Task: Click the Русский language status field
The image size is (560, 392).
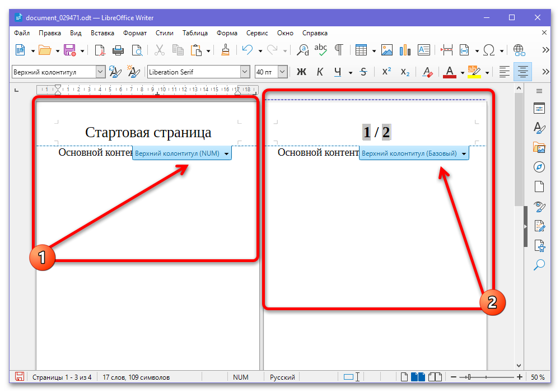Action: pyautogui.click(x=282, y=377)
